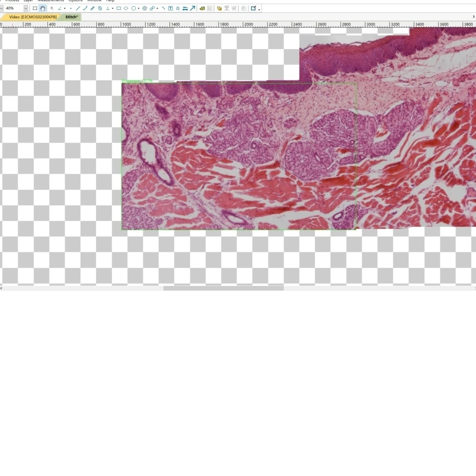Select the blue arrow annotation tool
The image size is (476, 476).
coord(192,9)
